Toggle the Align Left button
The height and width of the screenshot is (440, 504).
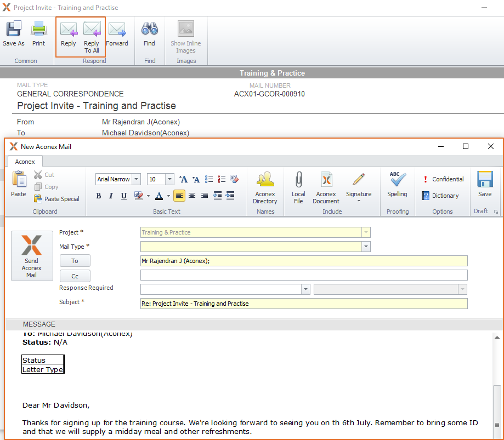pyautogui.click(x=179, y=195)
